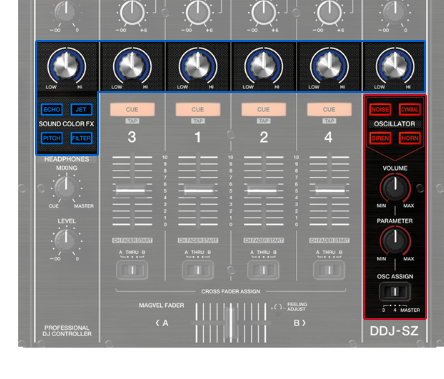Click the channel number 3 label

132,137
